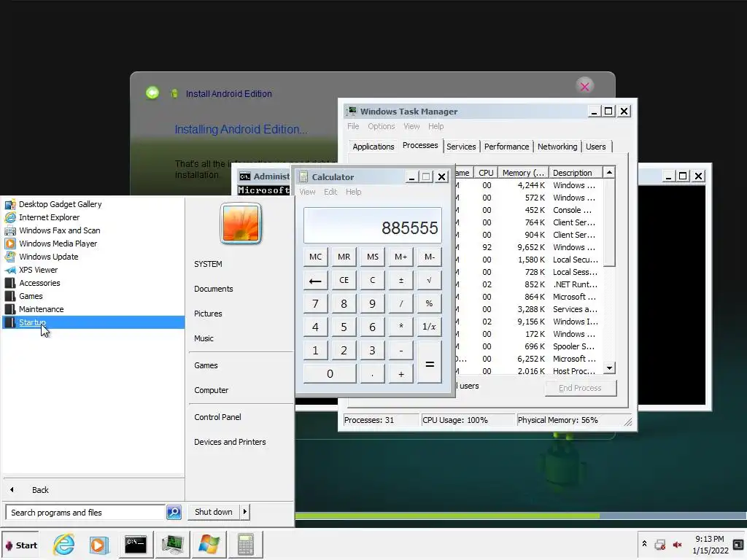The width and height of the screenshot is (747, 560).
Task: Switch to Calculator taskbar icon
Action: coord(245,544)
